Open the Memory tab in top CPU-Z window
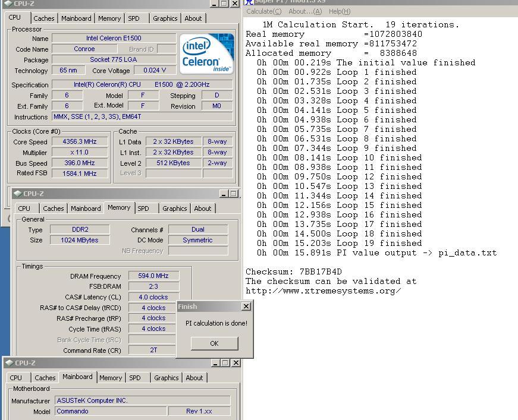Viewport: 518px width, 420px height. tap(109, 18)
